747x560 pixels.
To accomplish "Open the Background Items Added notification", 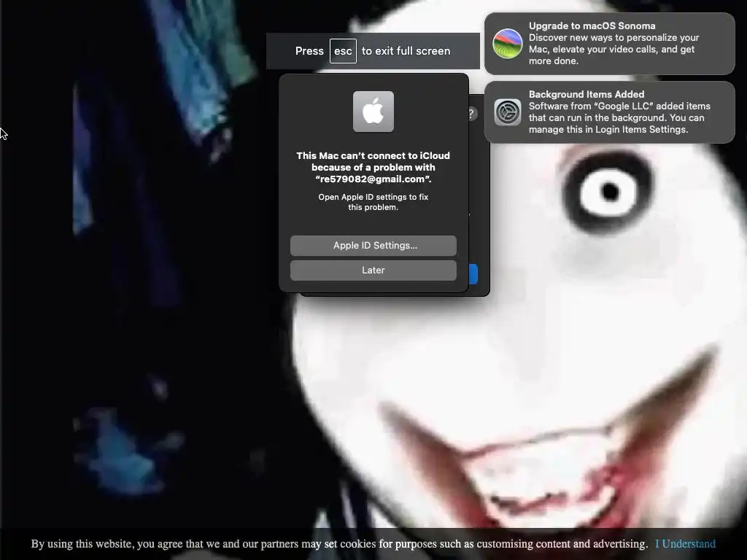I will point(609,112).
